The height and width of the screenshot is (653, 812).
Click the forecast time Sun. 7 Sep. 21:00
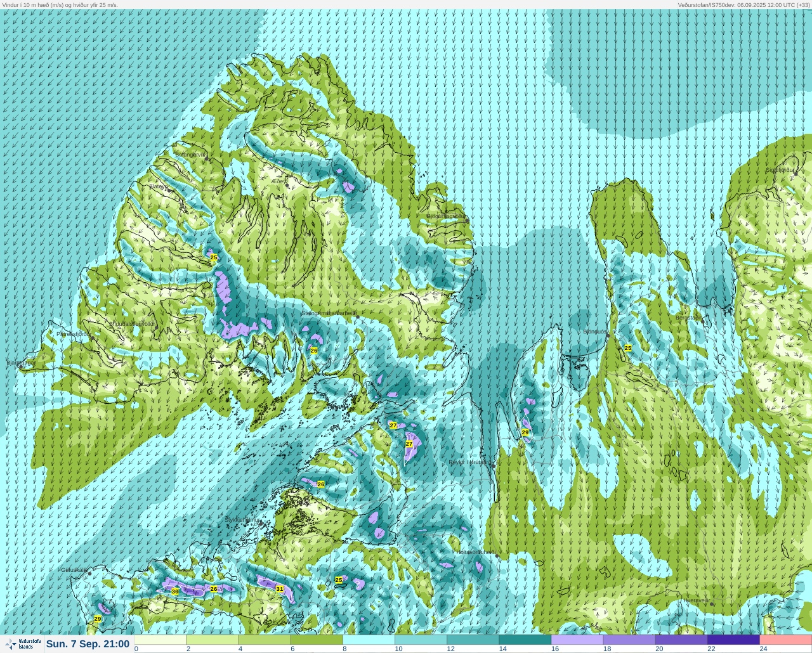coord(88,644)
